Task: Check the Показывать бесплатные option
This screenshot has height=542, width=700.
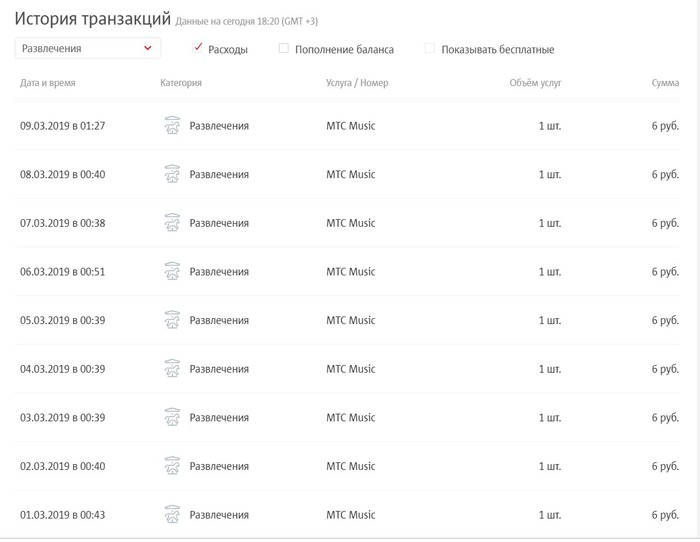Action: [x=430, y=48]
